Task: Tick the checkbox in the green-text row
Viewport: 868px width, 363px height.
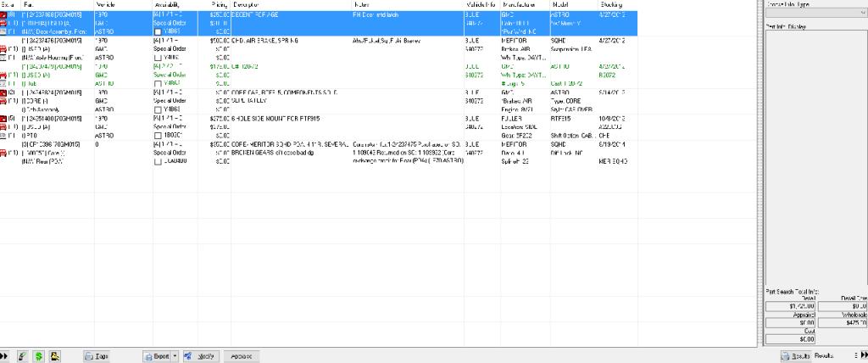Action: (157, 83)
